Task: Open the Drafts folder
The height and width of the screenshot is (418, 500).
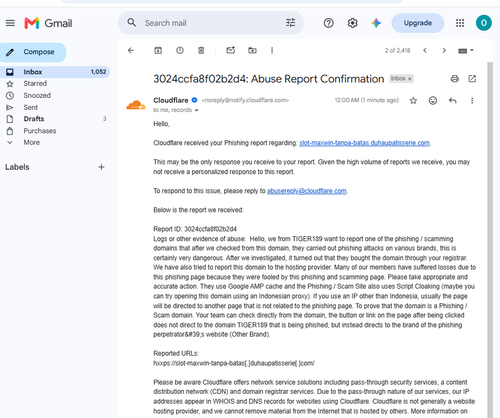Action: (34, 119)
